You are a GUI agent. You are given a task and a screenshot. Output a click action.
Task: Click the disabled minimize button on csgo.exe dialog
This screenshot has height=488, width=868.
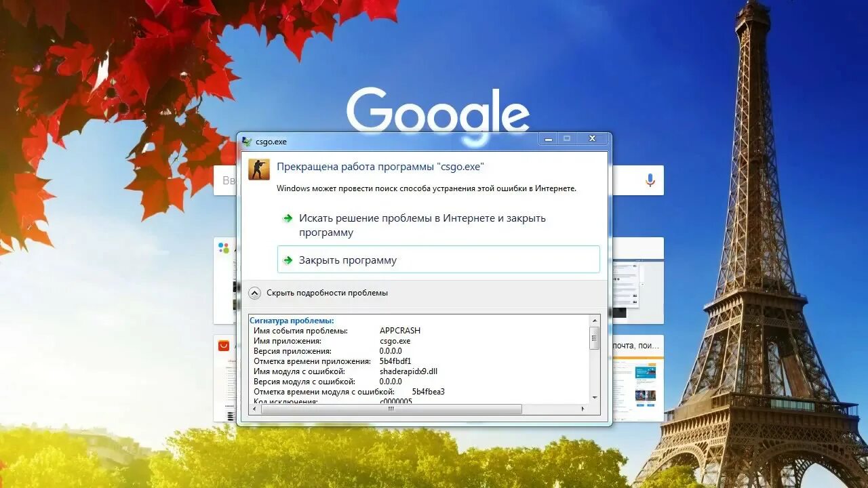click(x=548, y=138)
